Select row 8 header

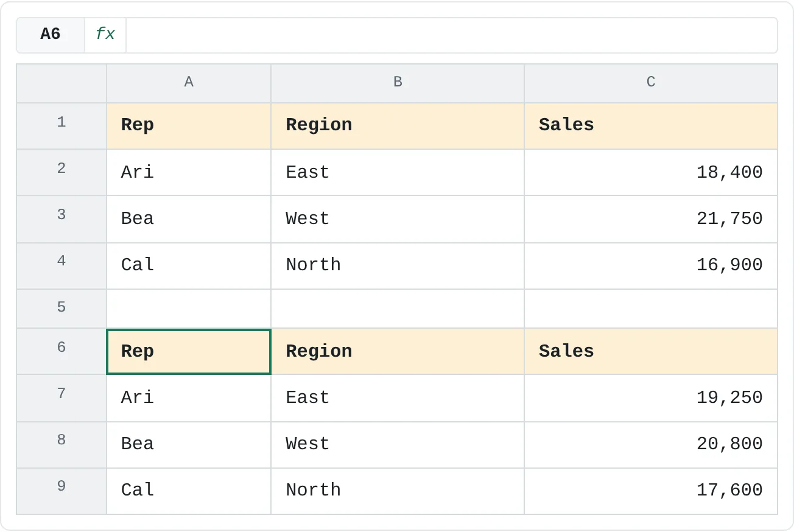coord(61,445)
